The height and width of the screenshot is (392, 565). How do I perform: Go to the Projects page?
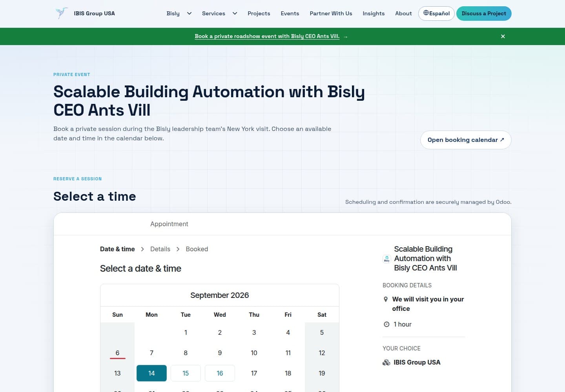(259, 13)
